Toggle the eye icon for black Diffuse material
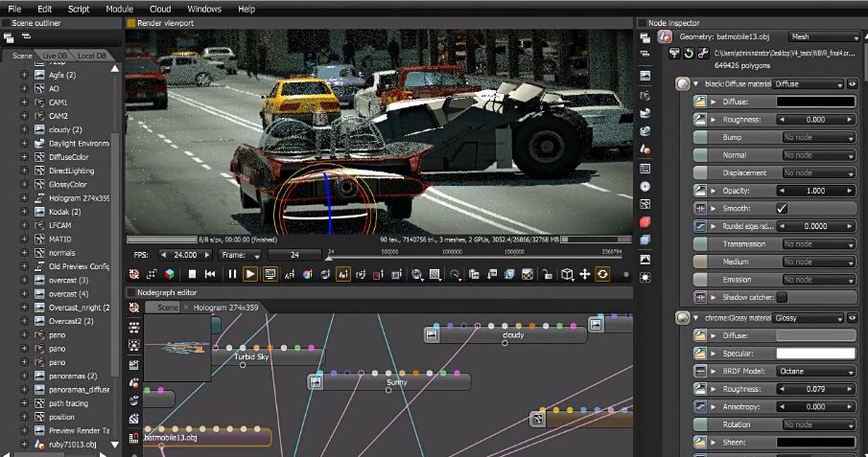The width and height of the screenshot is (868, 457). coord(852,84)
